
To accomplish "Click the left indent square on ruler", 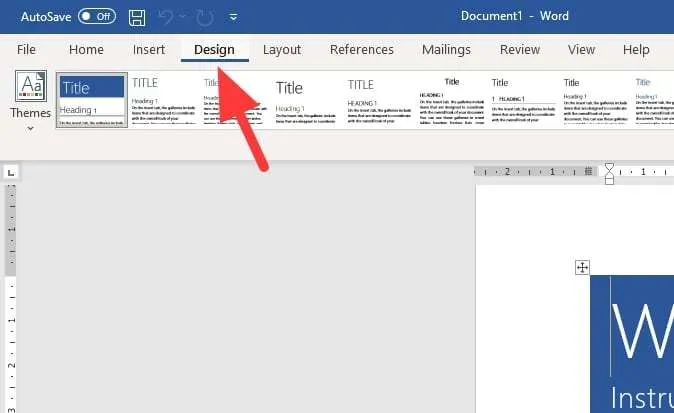I will point(609,180).
